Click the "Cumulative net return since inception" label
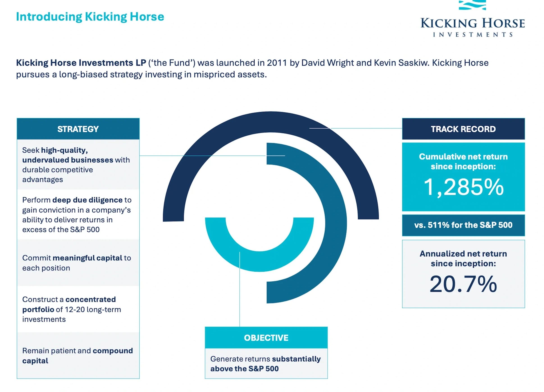The height and width of the screenshot is (392, 544). (x=463, y=162)
